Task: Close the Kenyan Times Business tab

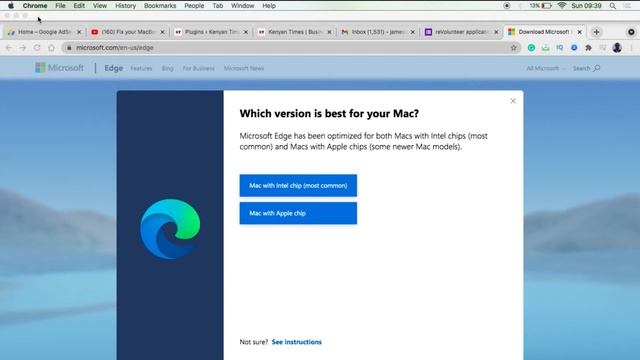Action: 329,32
